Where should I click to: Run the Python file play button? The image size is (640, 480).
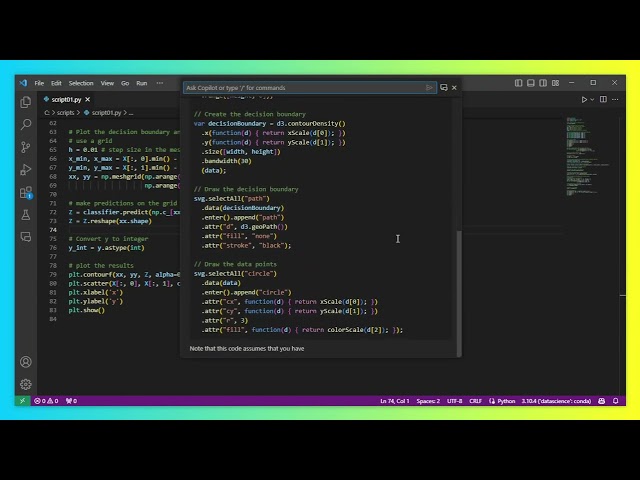tap(584, 100)
